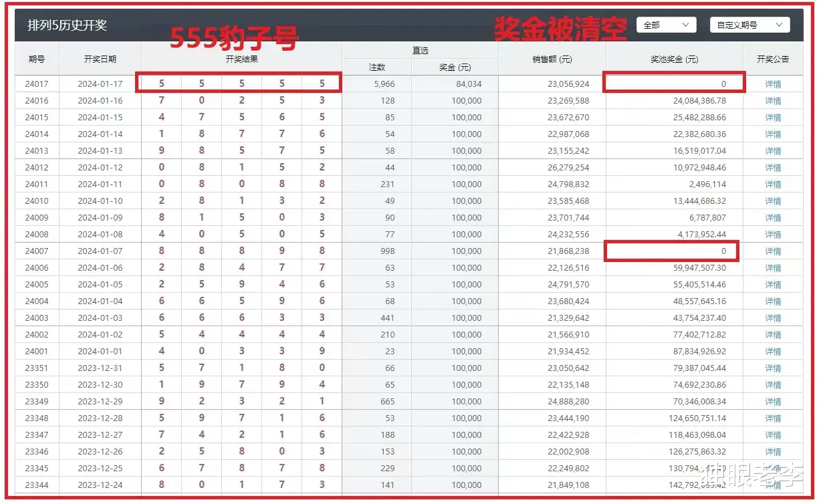Screen dimensions: 817x504
Task: Open 详情 link for issue 24012
Action: [x=773, y=168]
